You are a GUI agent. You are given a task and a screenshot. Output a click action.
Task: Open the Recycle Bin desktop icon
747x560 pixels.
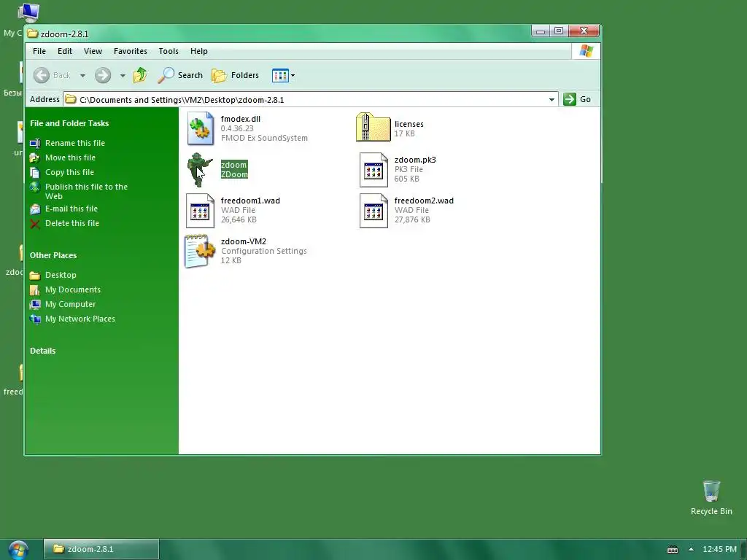[711, 497]
